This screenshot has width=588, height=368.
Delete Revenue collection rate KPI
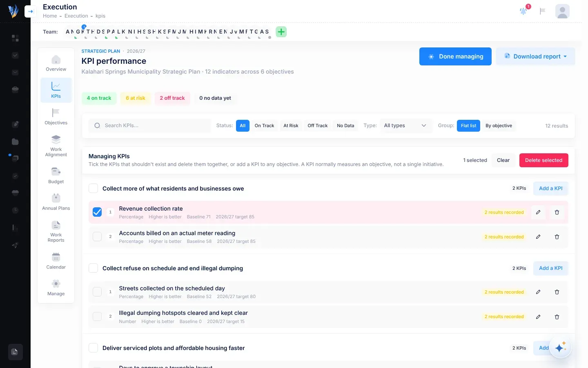[557, 212]
